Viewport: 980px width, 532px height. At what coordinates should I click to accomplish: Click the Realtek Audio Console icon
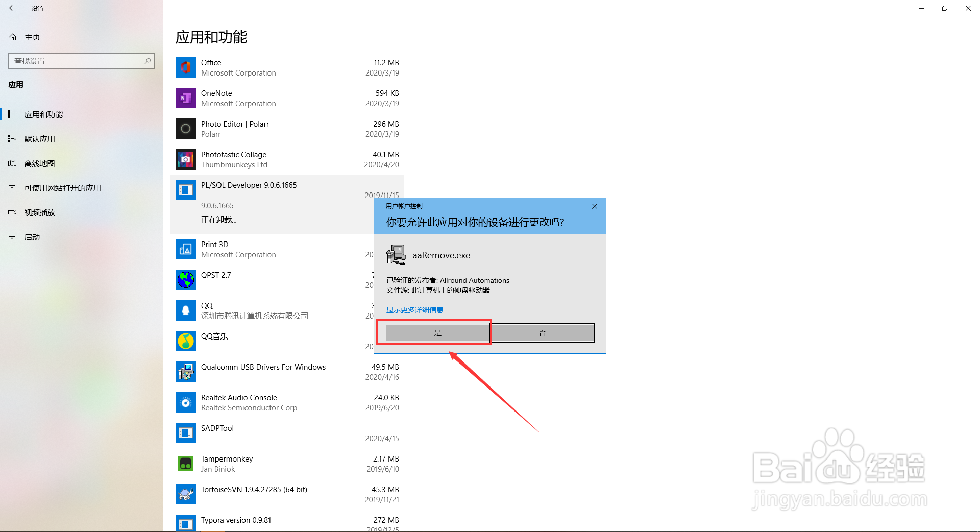(x=186, y=402)
